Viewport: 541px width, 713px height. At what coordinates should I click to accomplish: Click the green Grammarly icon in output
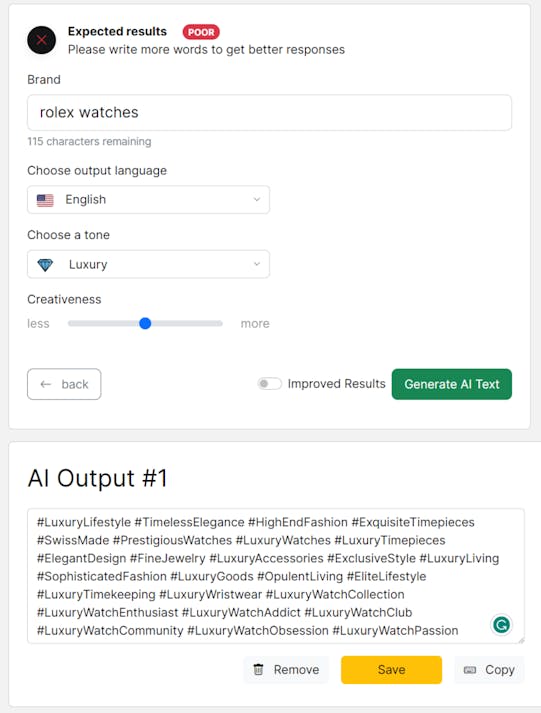(501, 625)
